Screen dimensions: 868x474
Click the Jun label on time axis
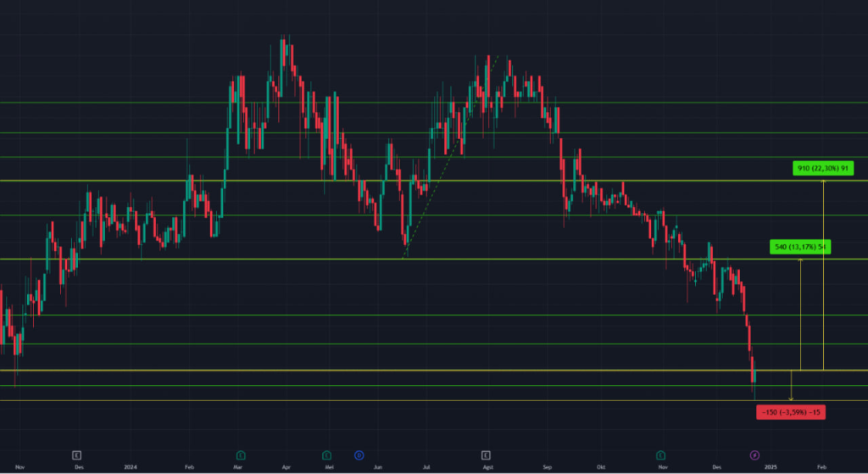[377, 467]
